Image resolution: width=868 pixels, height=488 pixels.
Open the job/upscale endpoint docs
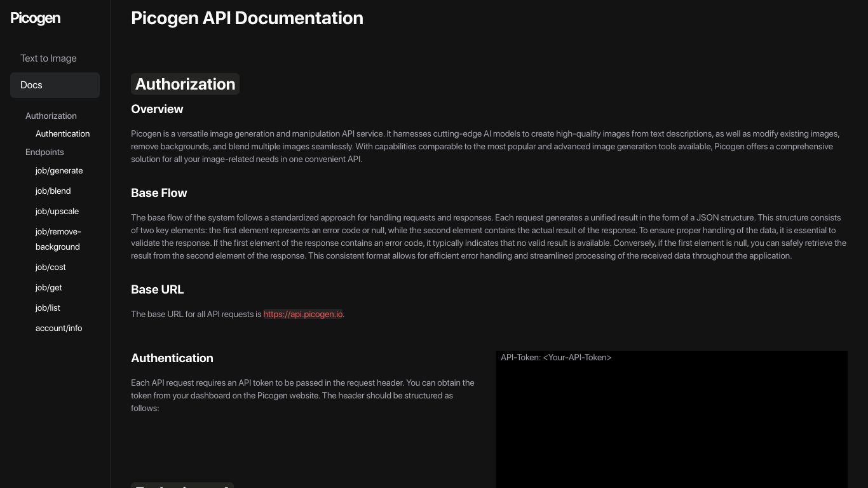pos(57,211)
